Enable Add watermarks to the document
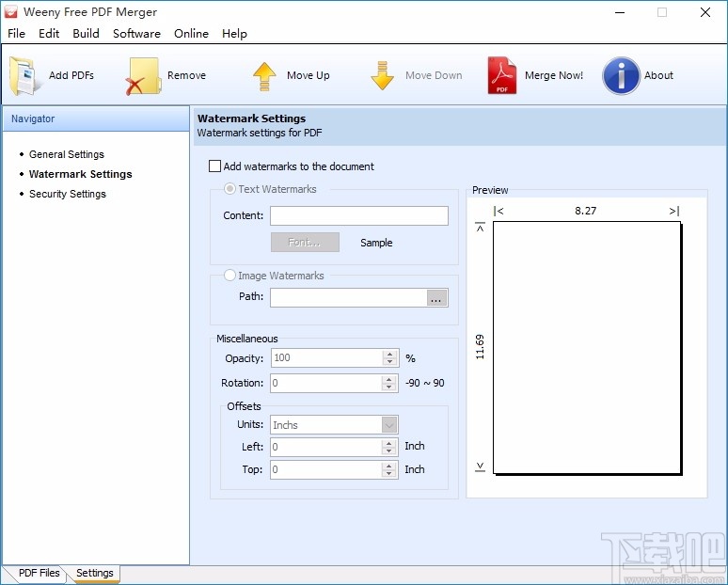Screen dimensions: 728x585 click(214, 166)
